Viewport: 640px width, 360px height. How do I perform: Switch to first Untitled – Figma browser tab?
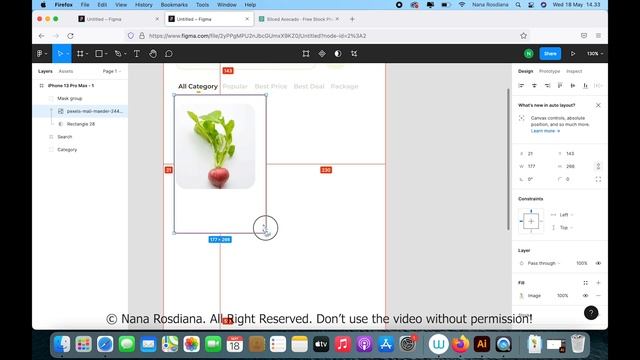118,19
